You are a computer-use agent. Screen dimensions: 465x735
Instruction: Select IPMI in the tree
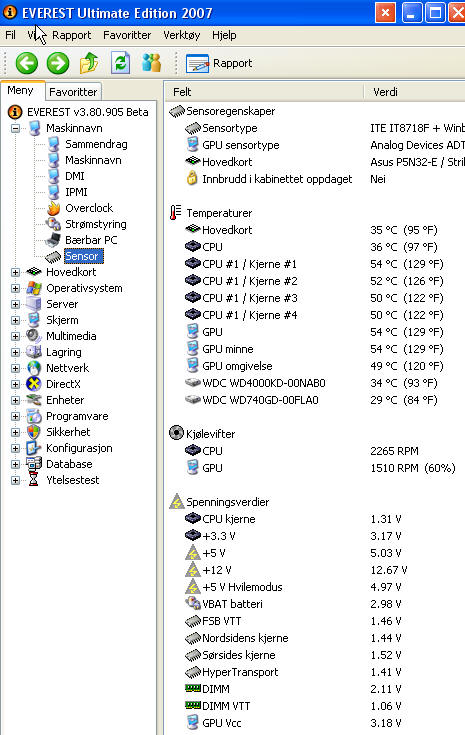(76, 192)
